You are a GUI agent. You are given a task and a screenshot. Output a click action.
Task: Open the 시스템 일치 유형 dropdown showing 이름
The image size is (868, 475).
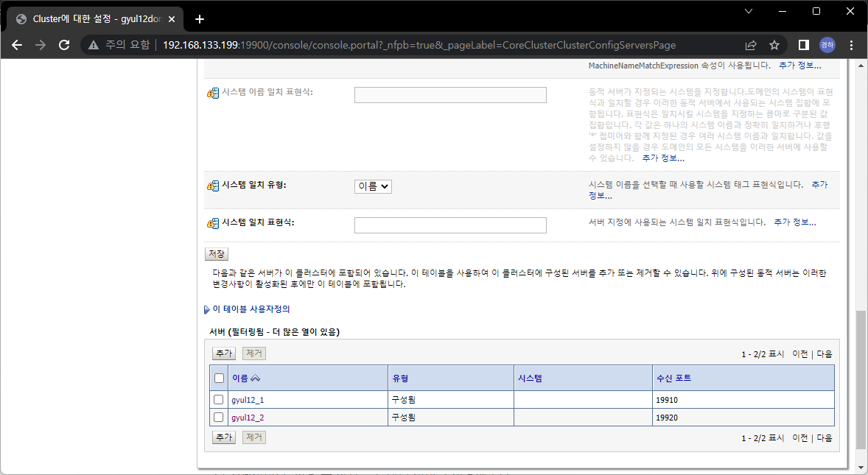(372, 186)
